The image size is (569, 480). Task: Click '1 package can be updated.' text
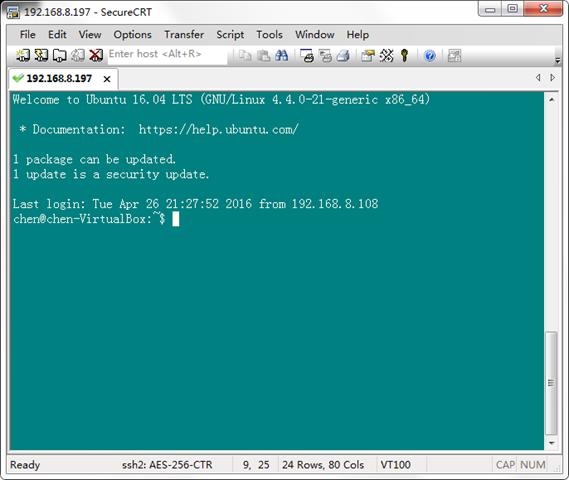94,159
